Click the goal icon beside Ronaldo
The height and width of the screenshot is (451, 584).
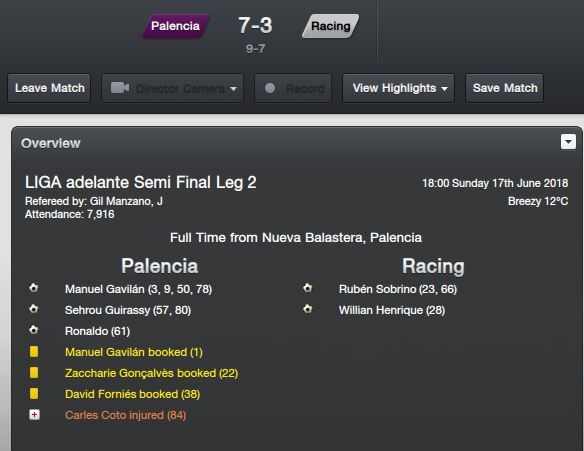pos(34,330)
